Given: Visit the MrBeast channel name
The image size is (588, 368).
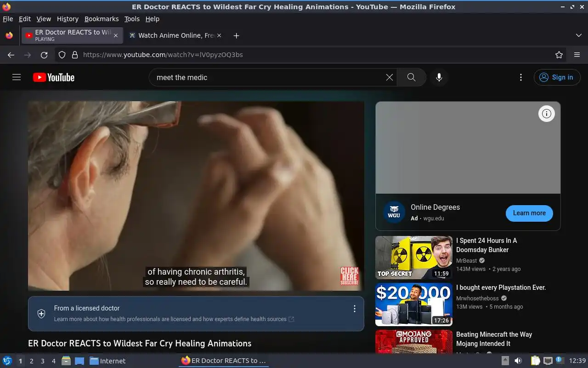Looking at the screenshot, I should 467,260.
